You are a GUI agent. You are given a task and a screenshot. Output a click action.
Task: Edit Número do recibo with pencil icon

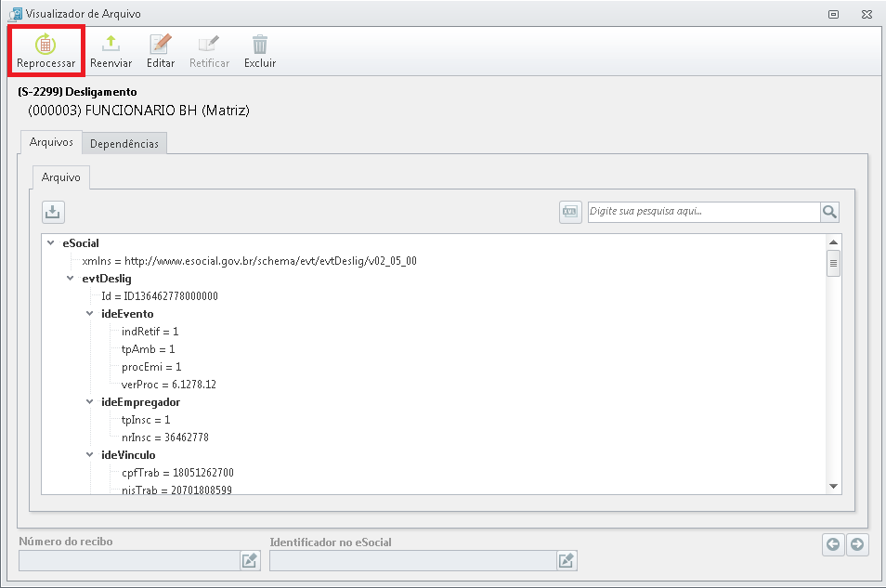(x=250, y=560)
